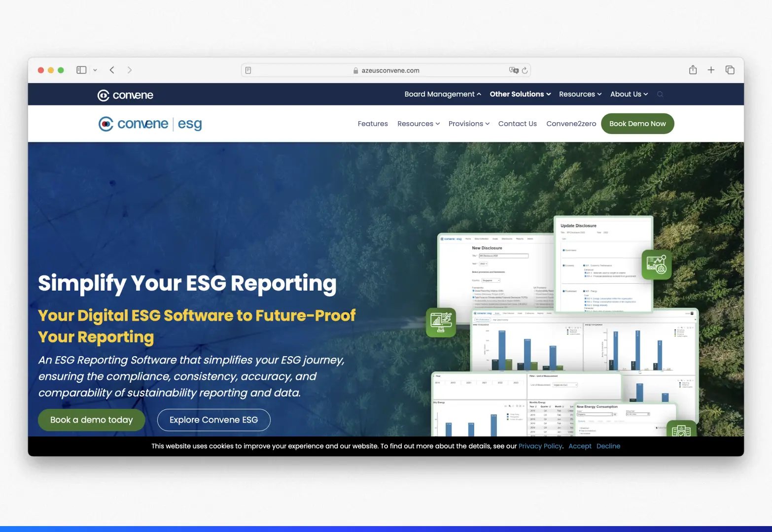The image size is (772, 532).
Task: Click the translate icon in the address bar
Action: click(514, 70)
